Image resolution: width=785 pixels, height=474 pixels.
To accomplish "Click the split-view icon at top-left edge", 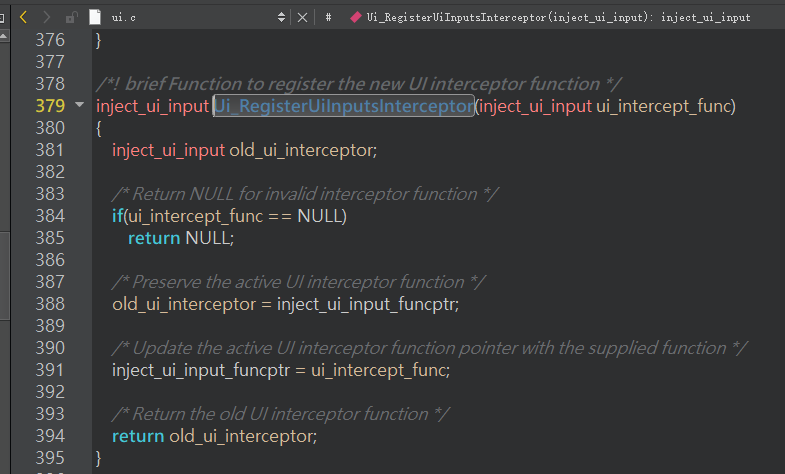I will point(2,18).
